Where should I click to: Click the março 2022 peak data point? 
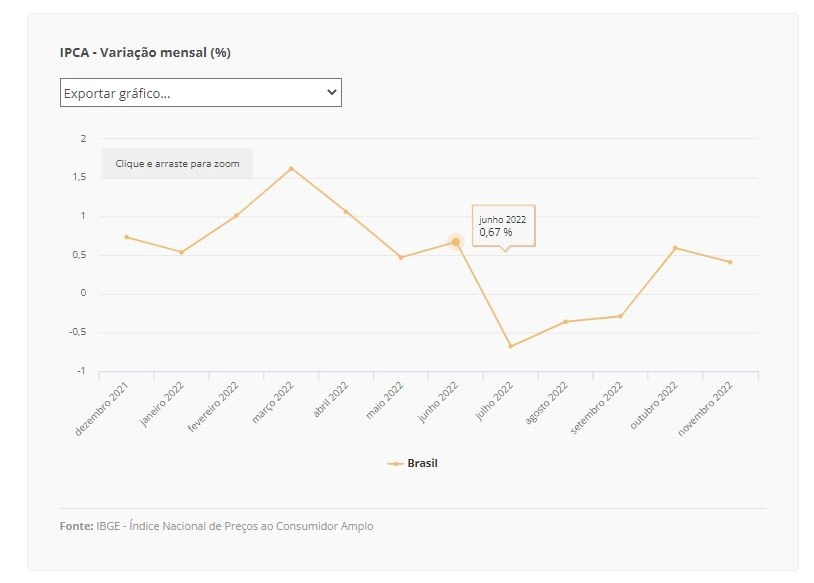click(x=291, y=169)
